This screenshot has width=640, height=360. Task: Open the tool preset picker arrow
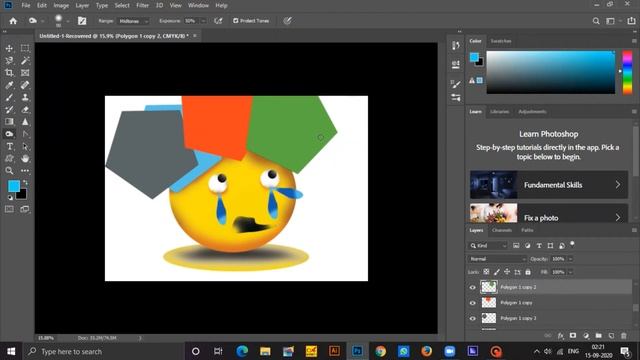(42, 21)
